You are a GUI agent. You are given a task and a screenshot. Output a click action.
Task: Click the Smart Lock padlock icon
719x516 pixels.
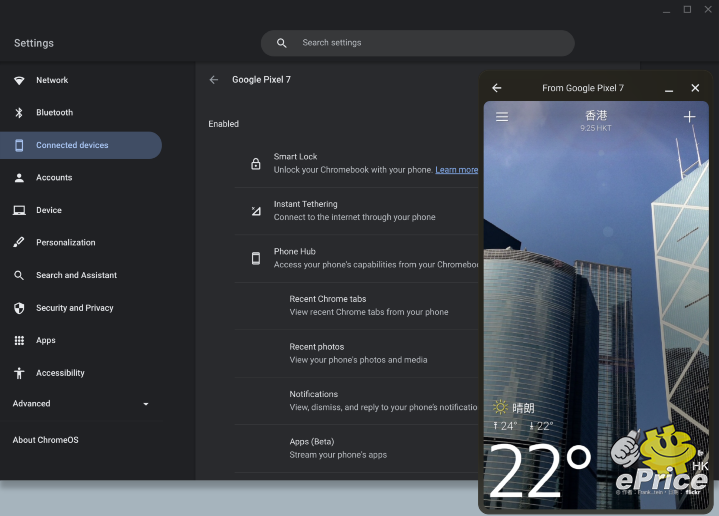pyautogui.click(x=256, y=163)
